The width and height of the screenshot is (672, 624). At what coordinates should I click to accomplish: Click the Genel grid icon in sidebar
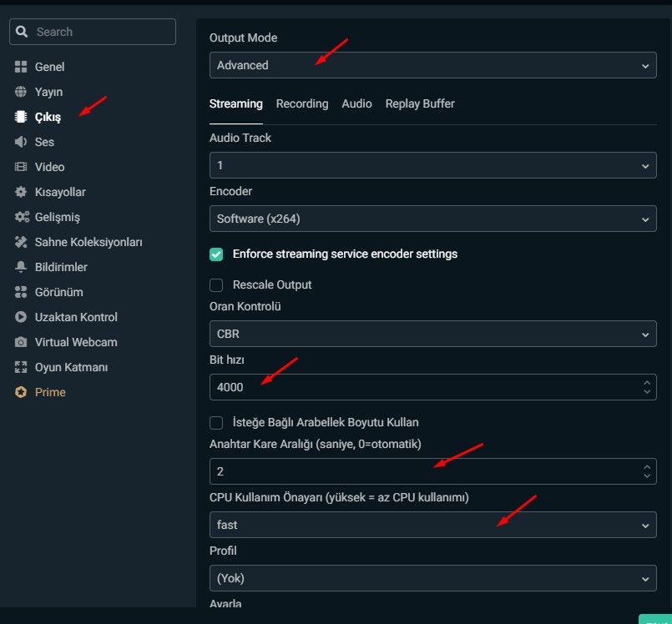tap(21, 67)
